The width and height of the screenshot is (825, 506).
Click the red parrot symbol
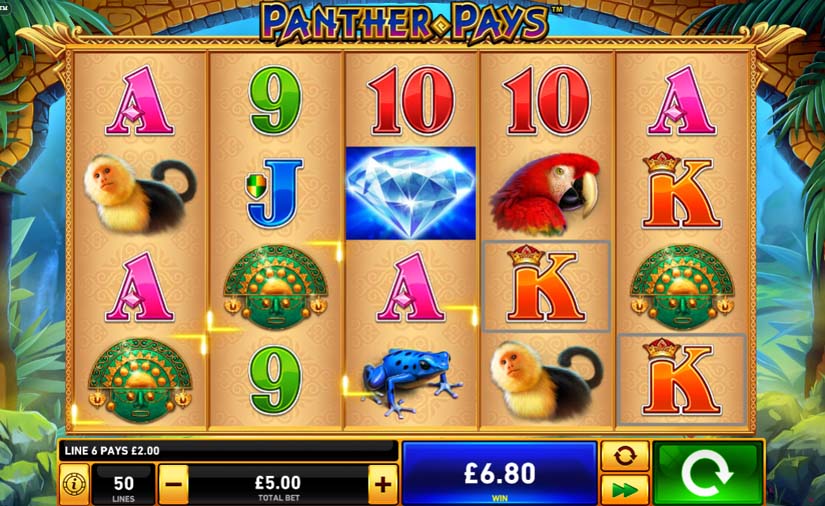[545, 193]
